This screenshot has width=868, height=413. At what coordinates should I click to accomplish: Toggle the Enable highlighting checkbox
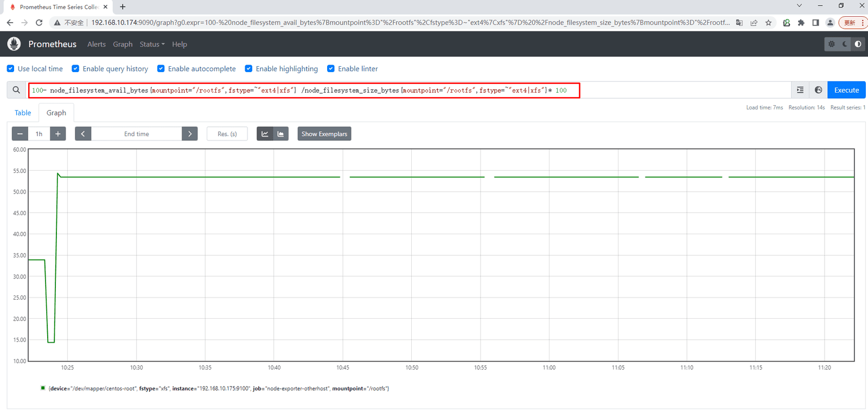pos(248,69)
